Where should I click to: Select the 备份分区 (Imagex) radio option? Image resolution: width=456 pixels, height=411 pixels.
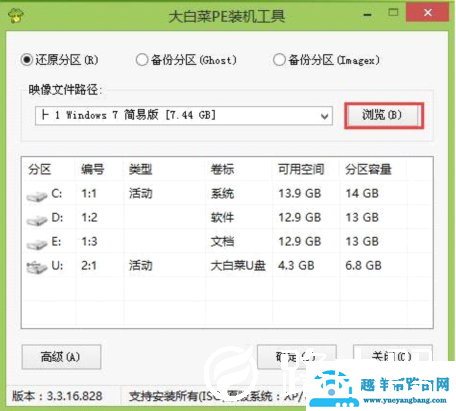[x=279, y=60]
